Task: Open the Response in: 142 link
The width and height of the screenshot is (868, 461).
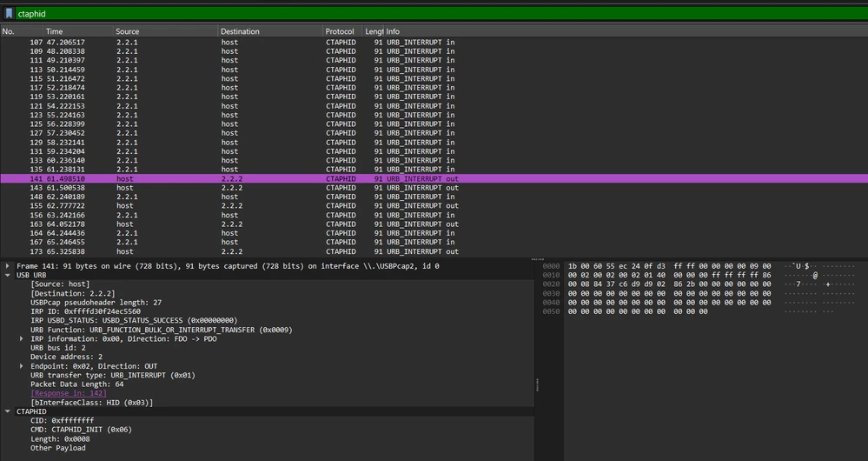Action: point(69,393)
